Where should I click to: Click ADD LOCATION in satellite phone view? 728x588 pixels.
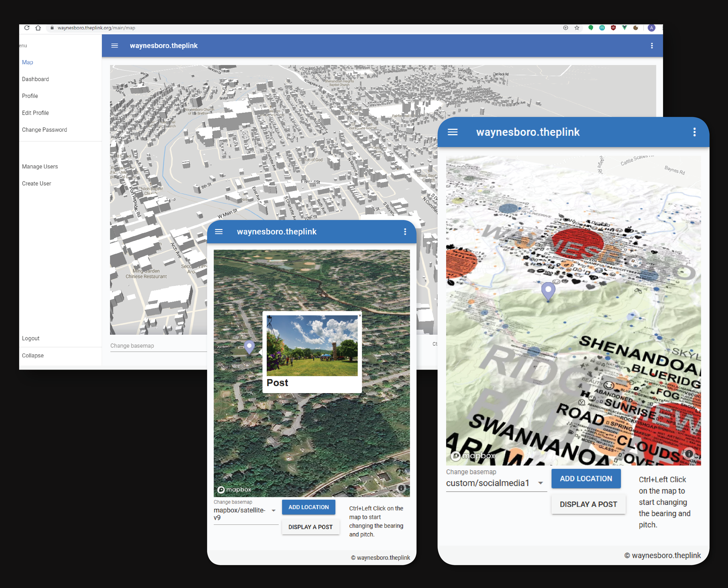[x=309, y=507]
